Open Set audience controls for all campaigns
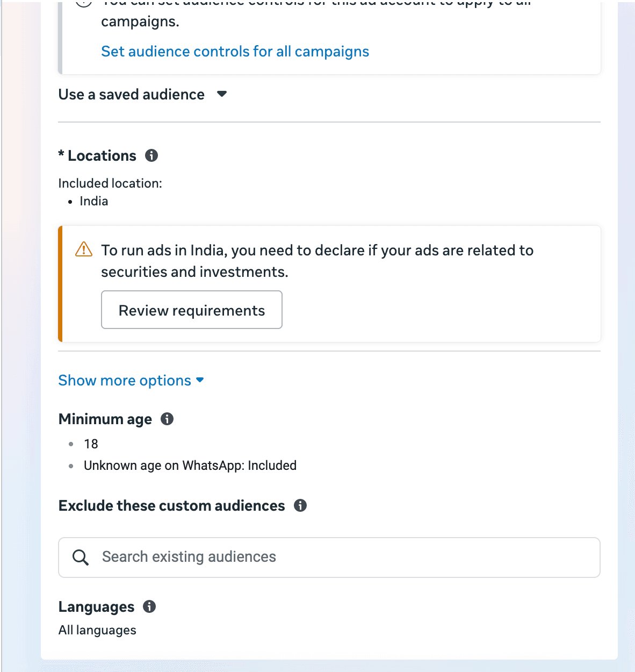The height and width of the screenshot is (672, 635). click(235, 52)
